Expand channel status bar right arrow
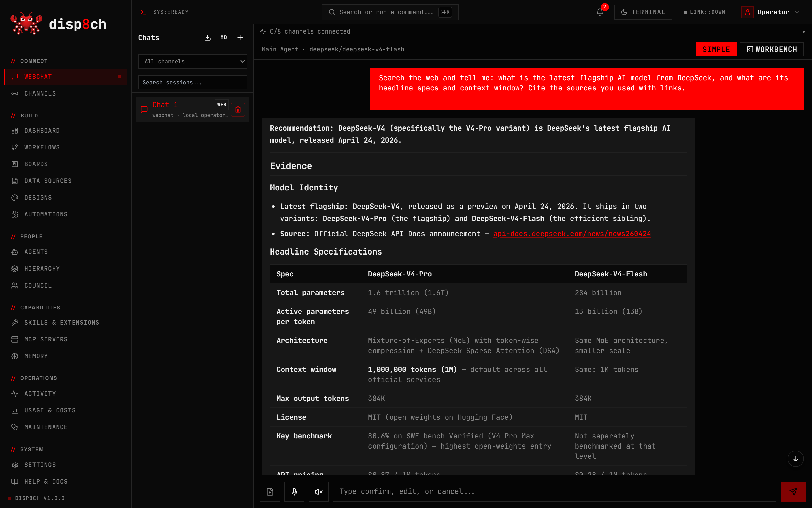Viewport: 812px width, 508px height. [x=804, y=31]
